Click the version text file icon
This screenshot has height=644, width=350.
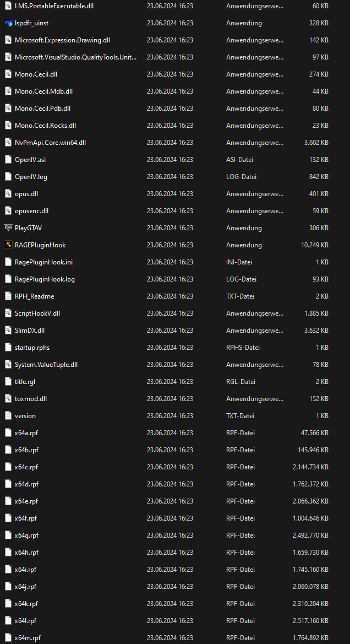8,415
